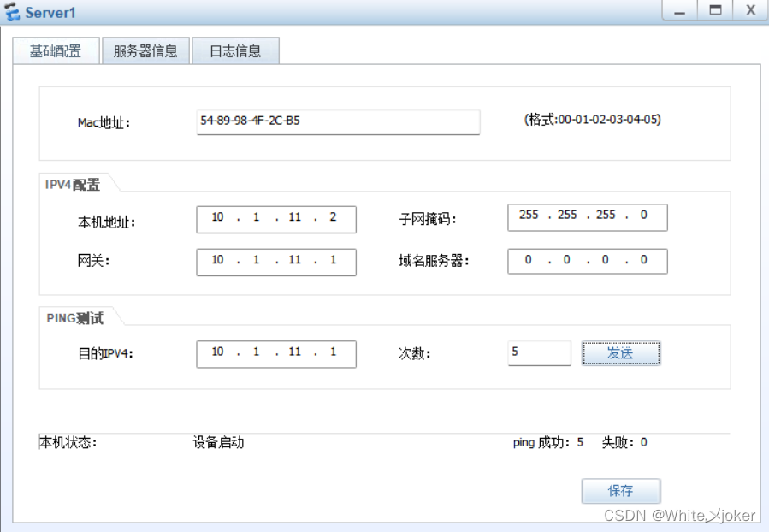Click the Mac地址 input field
This screenshot has width=769, height=532.
point(338,121)
